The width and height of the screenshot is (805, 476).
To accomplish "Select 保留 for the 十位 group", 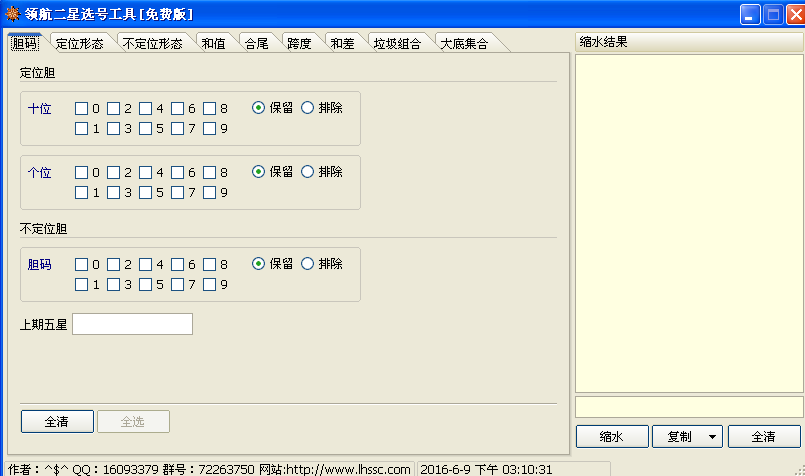I will [258, 108].
